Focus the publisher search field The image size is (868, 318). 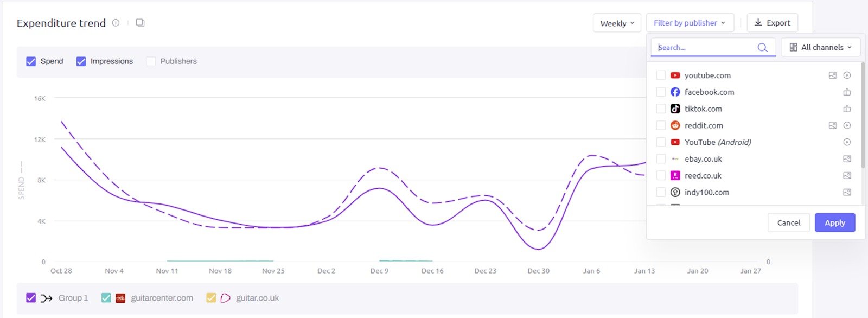(704, 48)
